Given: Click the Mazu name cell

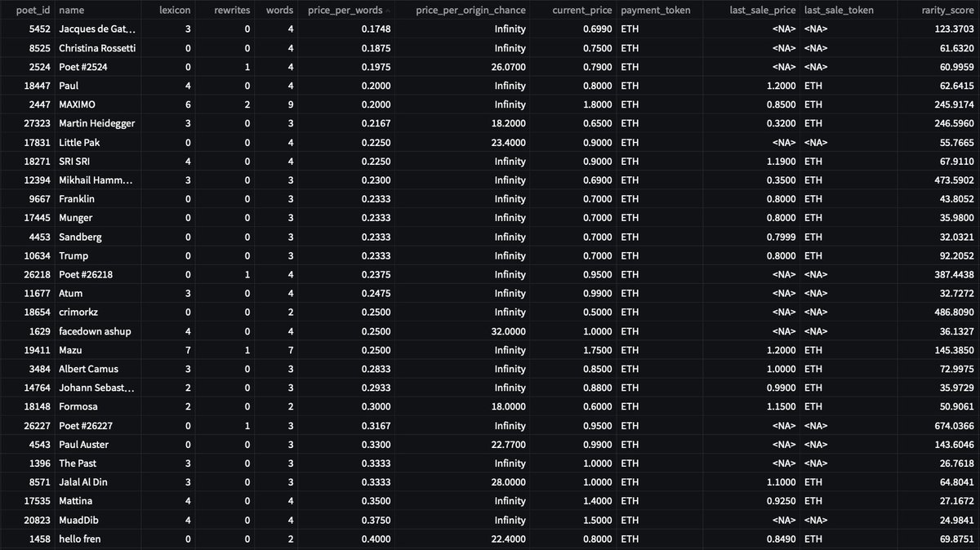Looking at the screenshot, I should (98, 350).
